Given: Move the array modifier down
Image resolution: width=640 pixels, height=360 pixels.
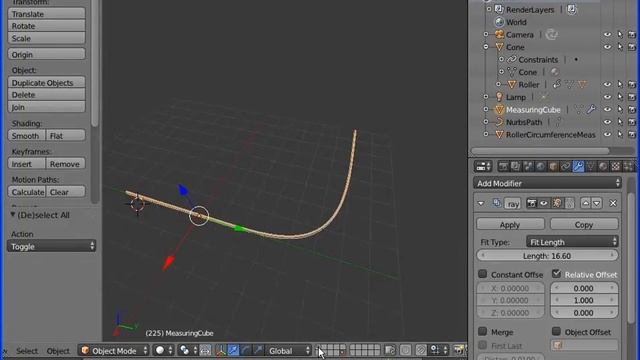Looking at the screenshot, I should pos(596,203).
